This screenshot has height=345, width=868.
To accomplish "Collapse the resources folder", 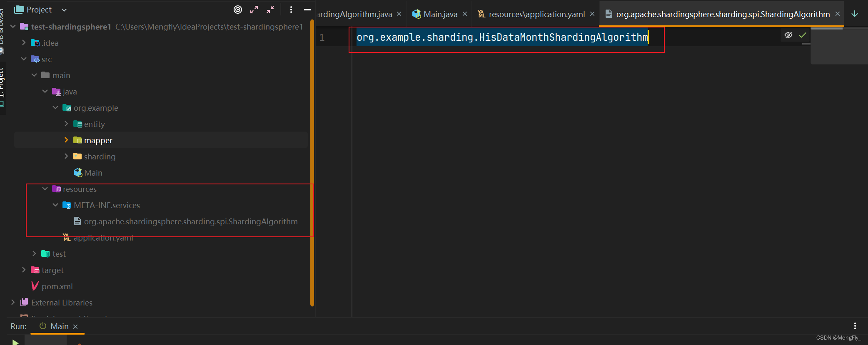I will 45,189.
